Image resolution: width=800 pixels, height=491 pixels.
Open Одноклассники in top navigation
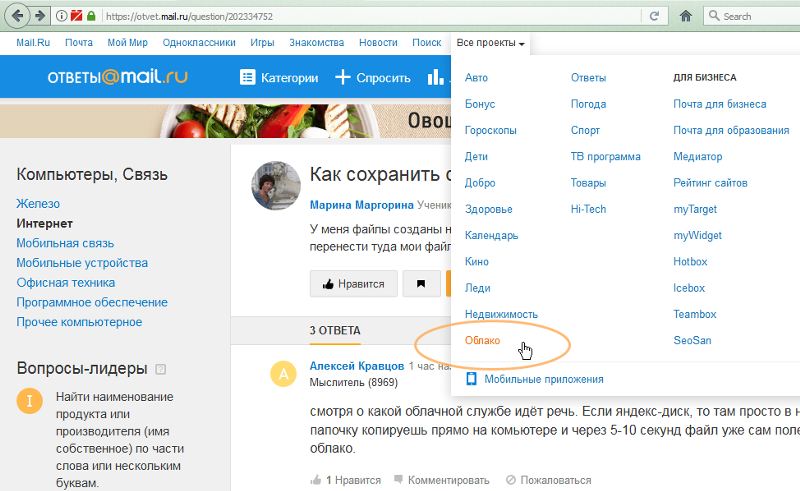pos(199,43)
